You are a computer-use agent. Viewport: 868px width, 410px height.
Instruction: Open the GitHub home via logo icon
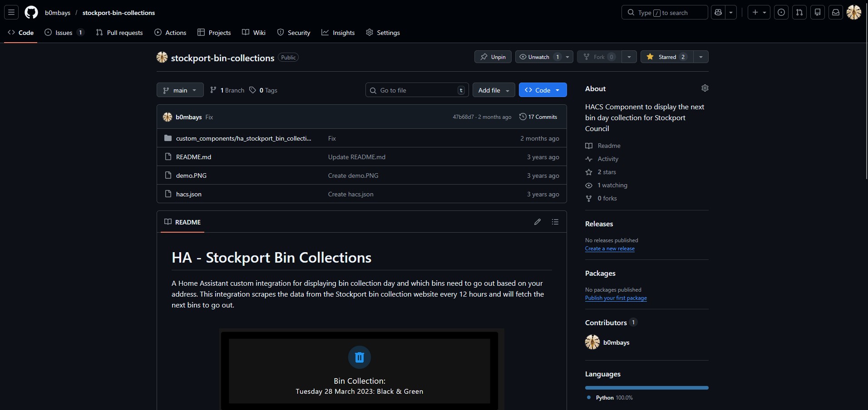31,12
